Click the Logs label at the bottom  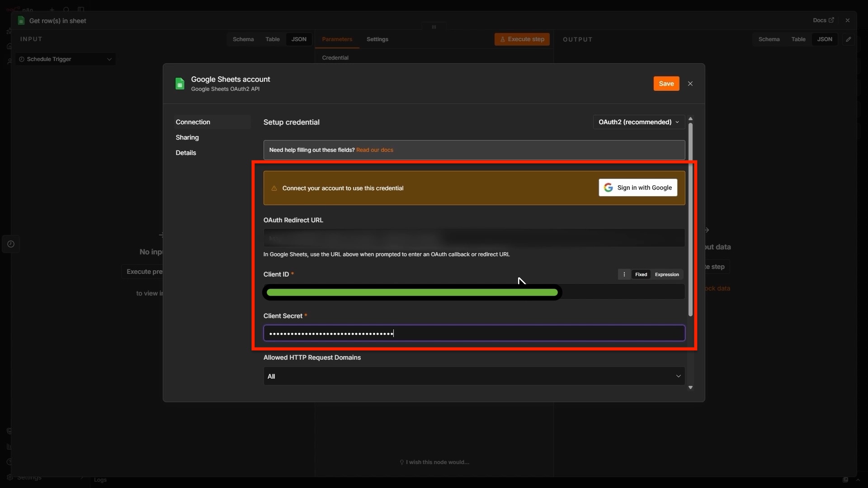click(x=100, y=479)
